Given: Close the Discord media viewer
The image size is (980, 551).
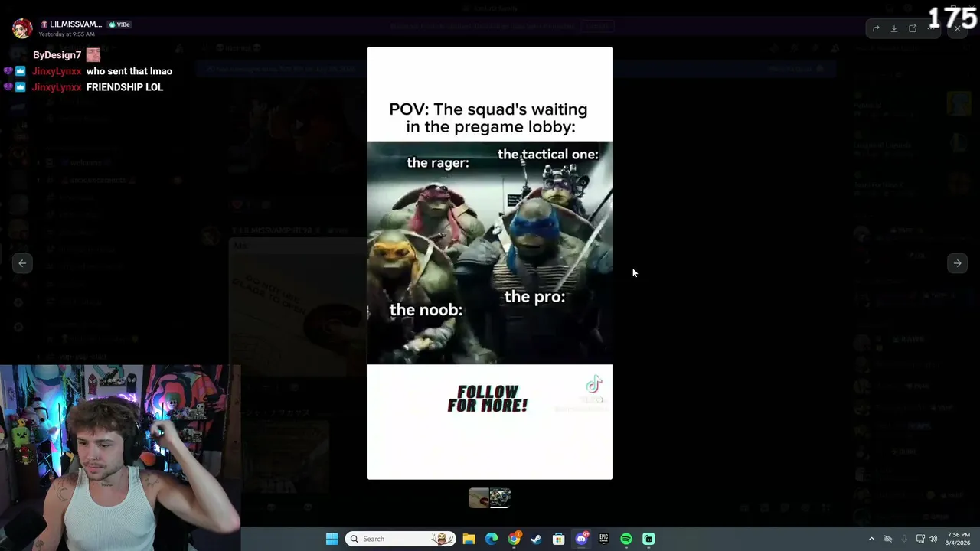Looking at the screenshot, I should 957,29.
